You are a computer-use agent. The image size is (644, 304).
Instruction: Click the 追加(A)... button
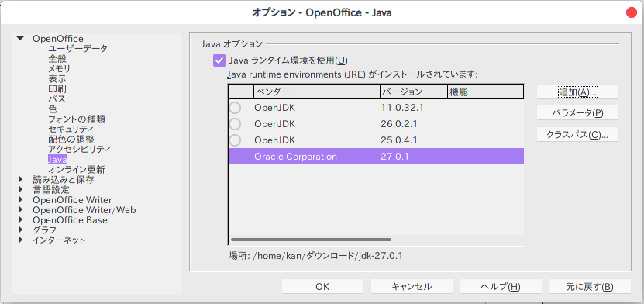pyautogui.click(x=577, y=92)
